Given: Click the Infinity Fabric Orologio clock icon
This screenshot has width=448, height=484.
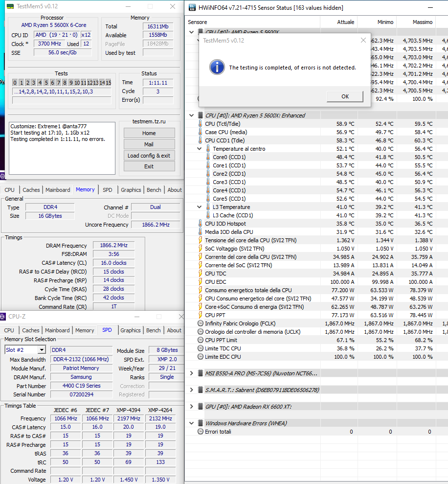Looking at the screenshot, I should 200,323.
